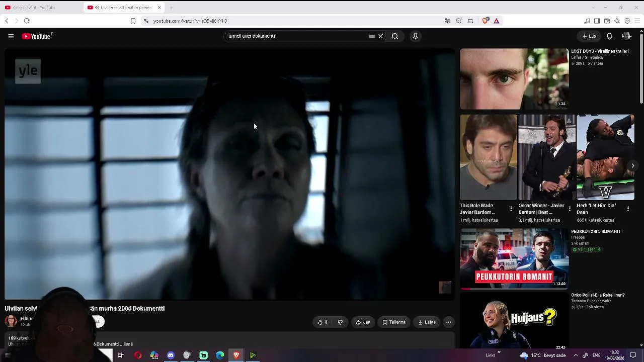
Task: Open the on-screen keyboard in search box
Action: pos(372,36)
